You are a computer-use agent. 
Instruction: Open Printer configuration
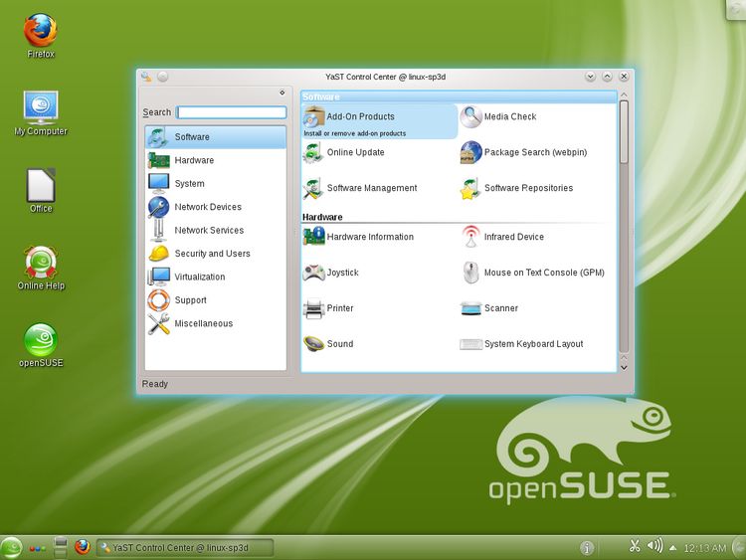[x=340, y=309]
